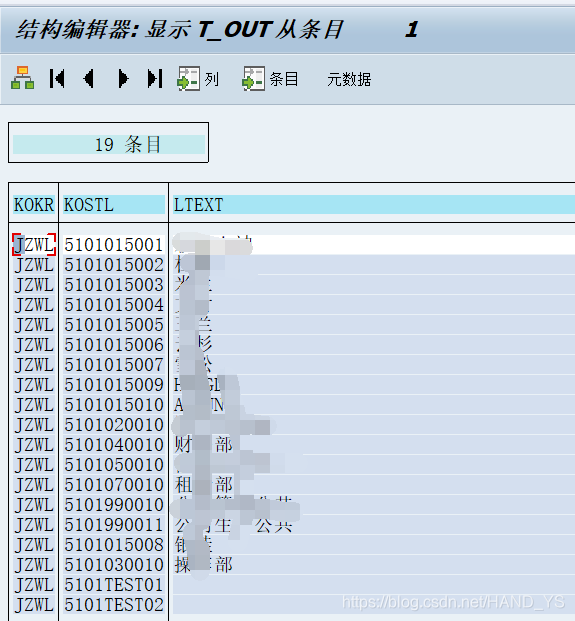Select cost center 5101015008
This screenshot has width=575, height=621.
coord(114,545)
